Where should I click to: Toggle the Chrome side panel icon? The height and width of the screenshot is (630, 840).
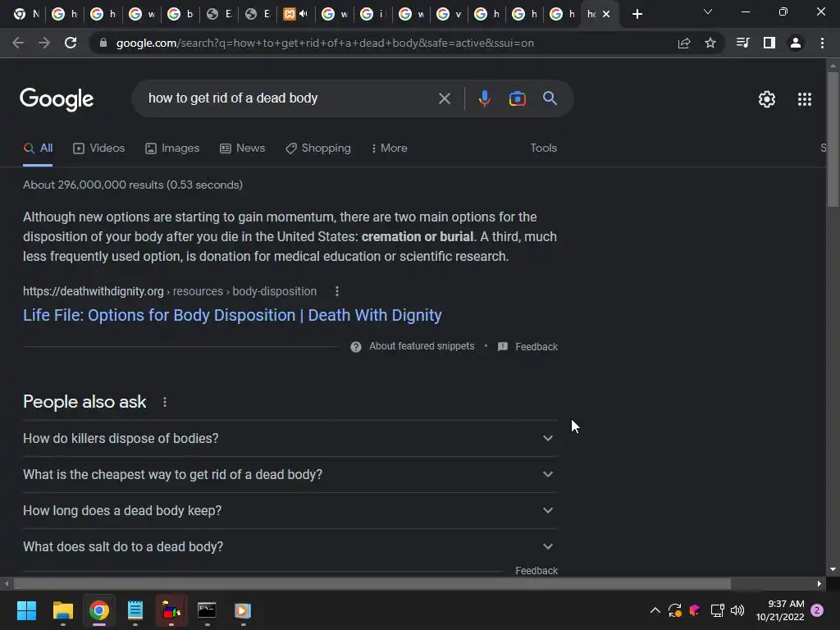(769, 43)
